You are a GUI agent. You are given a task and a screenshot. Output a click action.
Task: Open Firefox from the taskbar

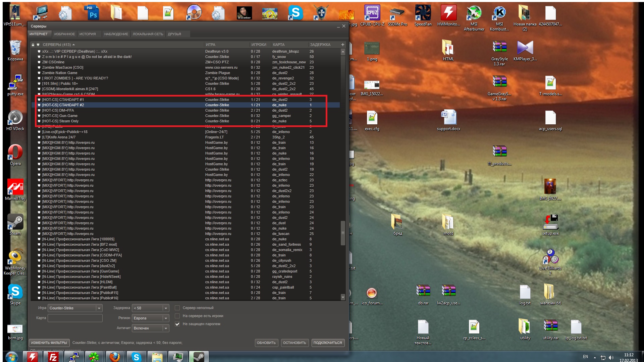115,357
